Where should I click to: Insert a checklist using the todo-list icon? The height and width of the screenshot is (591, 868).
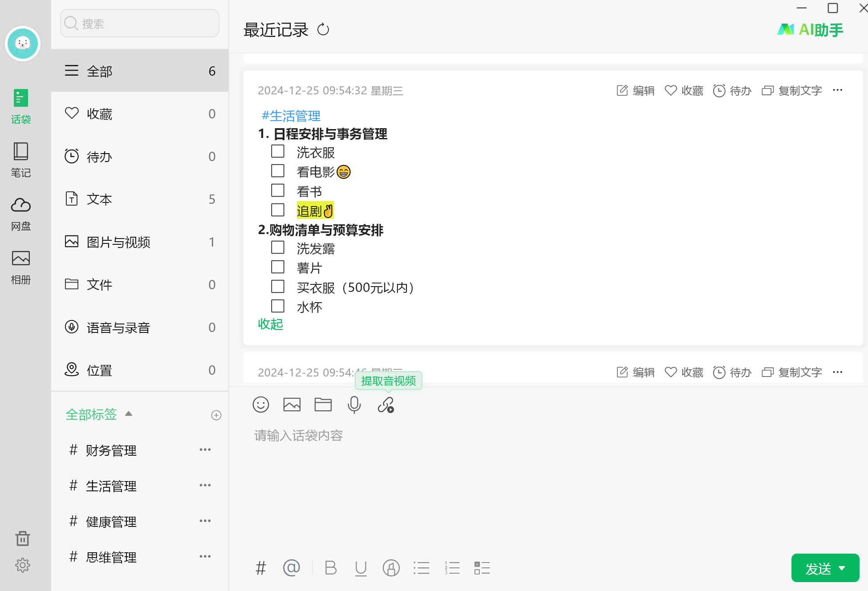pos(482,568)
